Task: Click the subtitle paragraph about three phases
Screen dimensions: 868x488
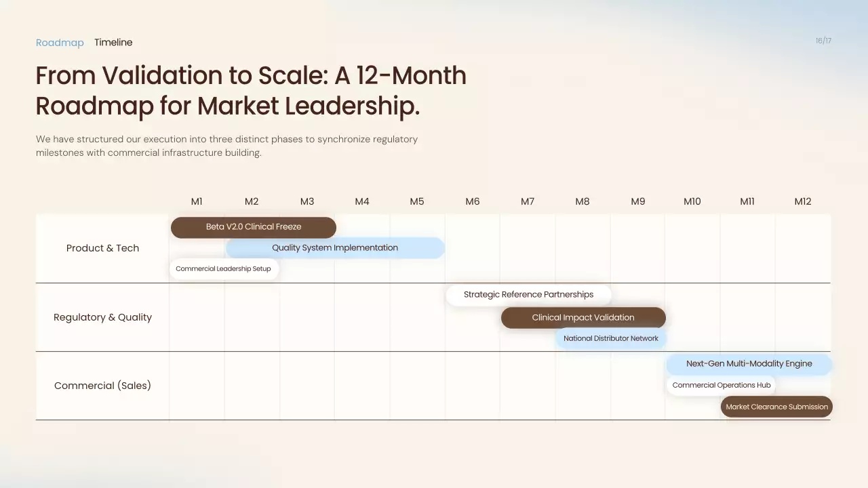Action: click(226, 146)
